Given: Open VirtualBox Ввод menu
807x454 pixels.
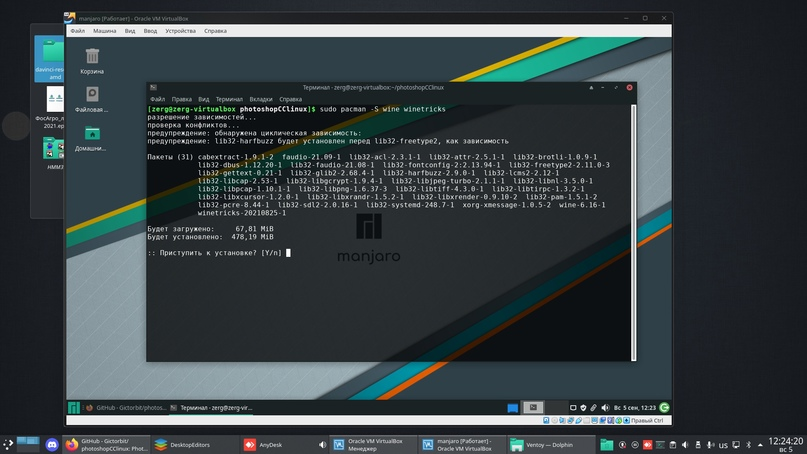Looking at the screenshot, I should [x=150, y=31].
